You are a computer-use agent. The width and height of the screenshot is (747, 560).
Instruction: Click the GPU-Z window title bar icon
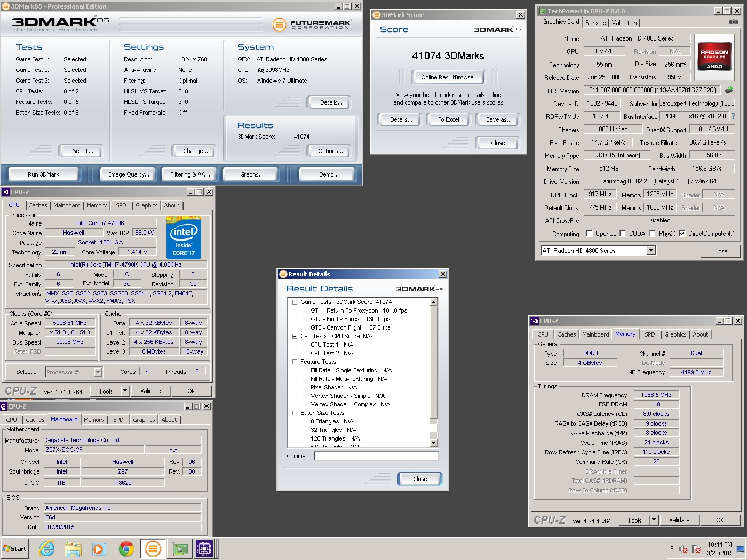click(x=543, y=11)
